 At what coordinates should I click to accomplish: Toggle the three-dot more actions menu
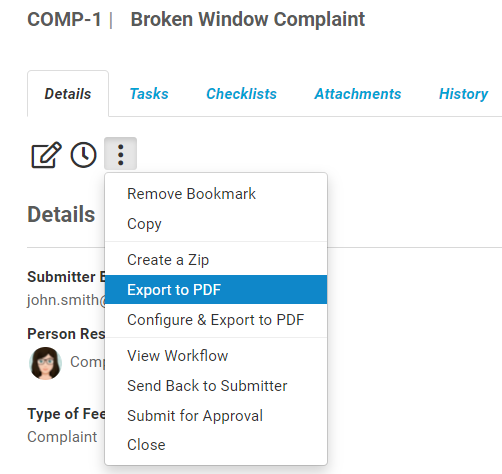point(121,154)
